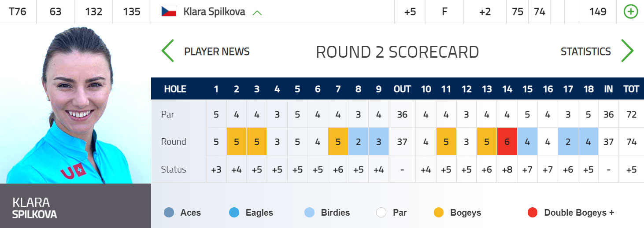Collapse Klara Spilkova row with green chevron
The image size is (644, 228).
pos(257,13)
